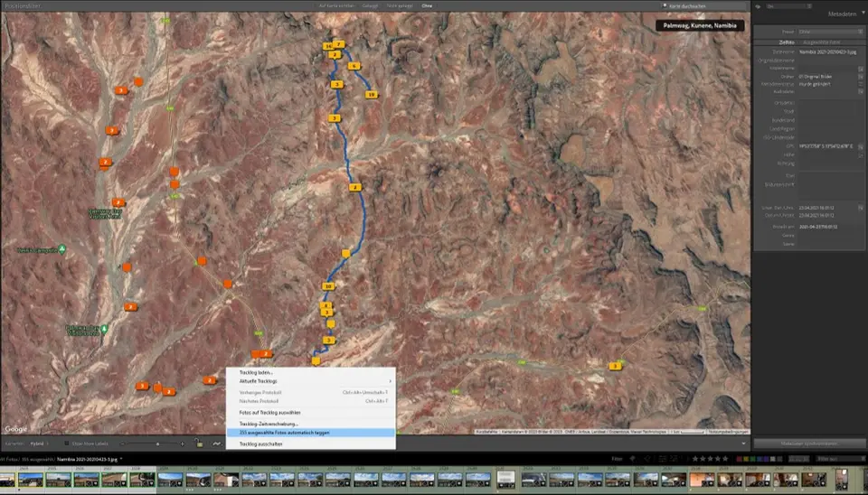Click the Metadaten synchronisieren button
The width and height of the screenshot is (868, 495).
click(x=808, y=444)
